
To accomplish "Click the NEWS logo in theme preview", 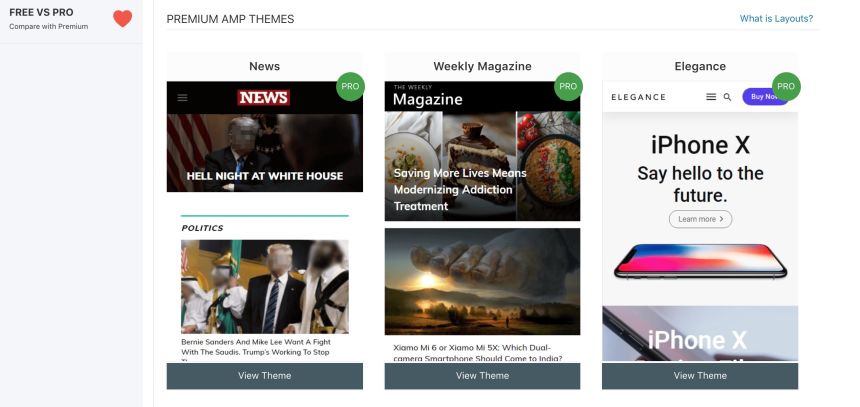I will coord(264,98).
